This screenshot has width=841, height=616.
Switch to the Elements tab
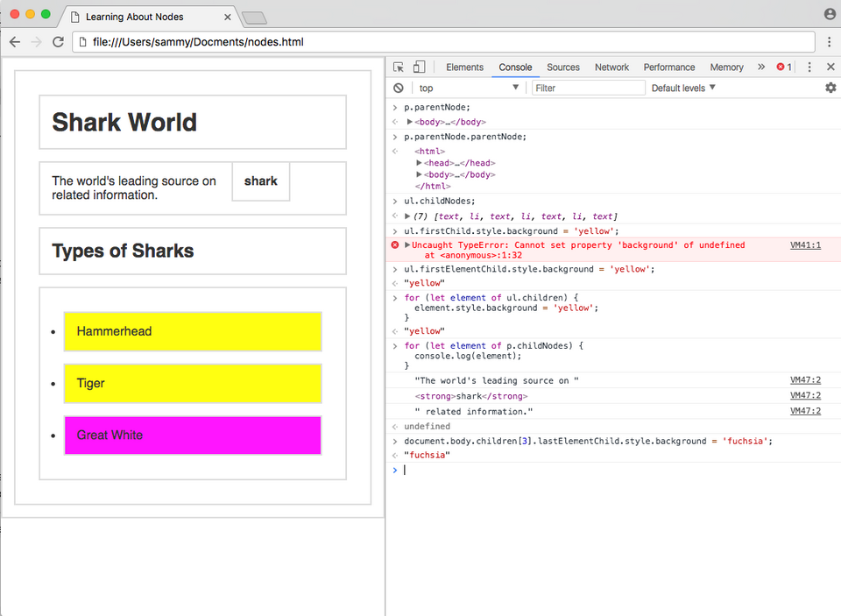tap(464, 67)
